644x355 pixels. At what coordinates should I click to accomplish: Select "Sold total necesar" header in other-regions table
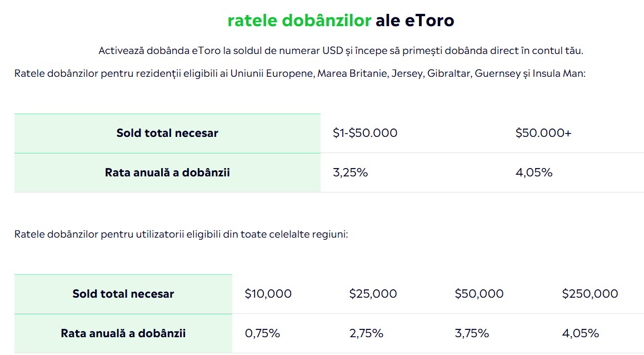click(123, 294)
